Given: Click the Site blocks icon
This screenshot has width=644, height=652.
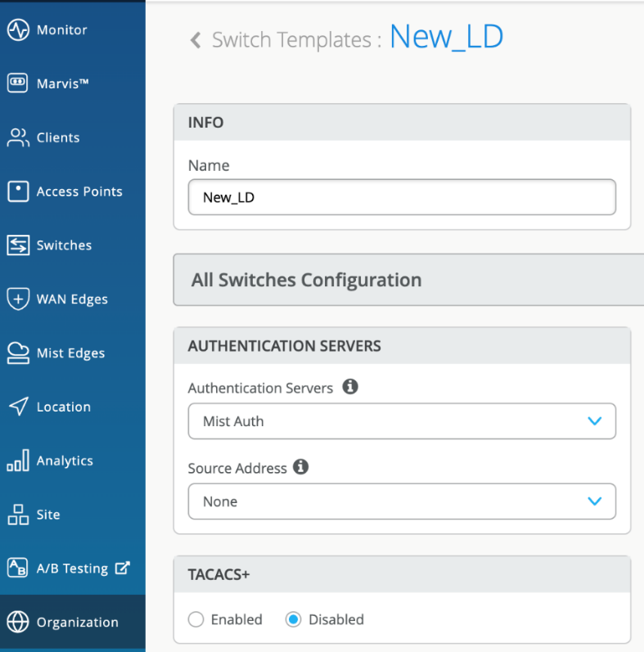Looking at the screenshot, I should [x=18, y=515].
